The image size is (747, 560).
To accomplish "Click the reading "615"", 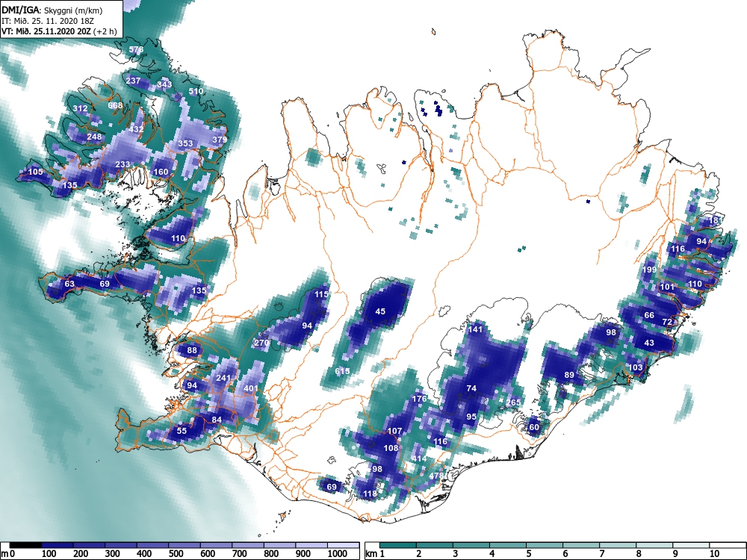I will point(342,371).
